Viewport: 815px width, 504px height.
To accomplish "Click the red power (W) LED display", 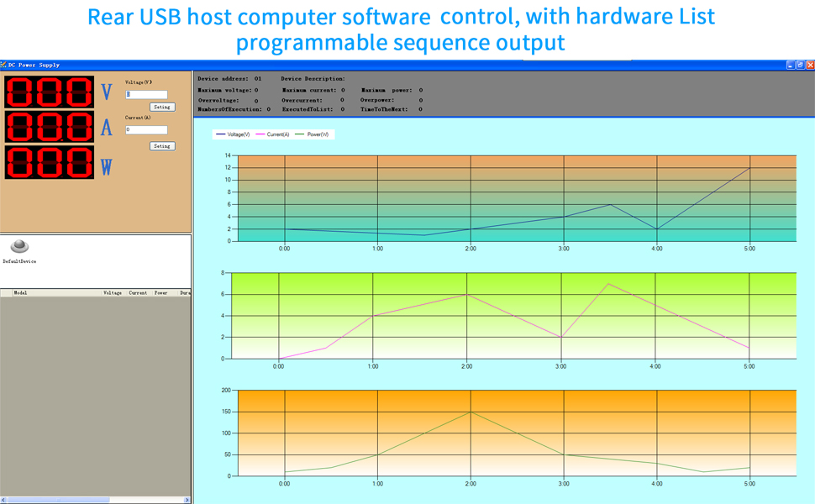I will tap(50, 162).
